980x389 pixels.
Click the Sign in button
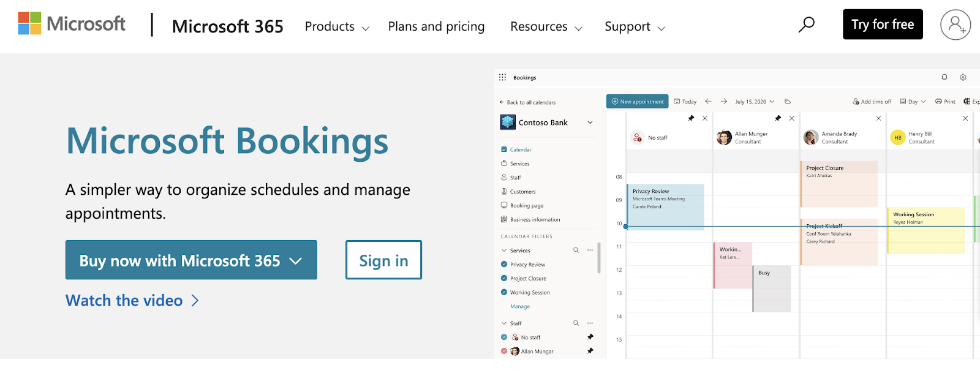click(383, 260)
